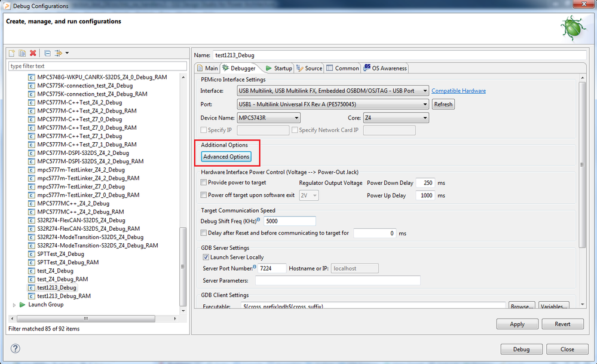Click the Power Up Delay field

(425, 195)
